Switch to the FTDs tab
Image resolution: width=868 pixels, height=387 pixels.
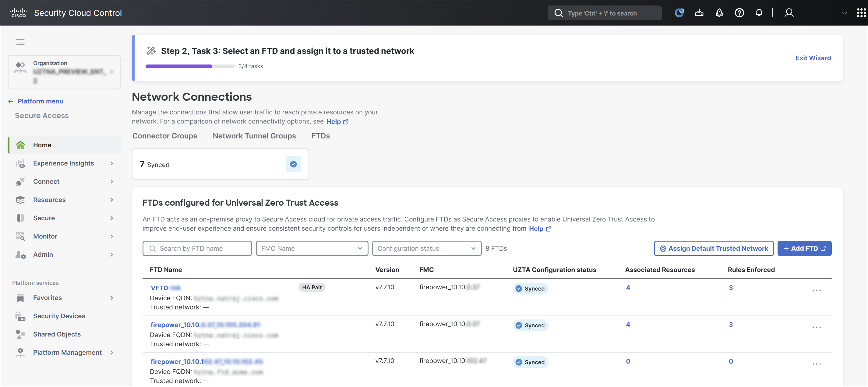click(320, 136)
